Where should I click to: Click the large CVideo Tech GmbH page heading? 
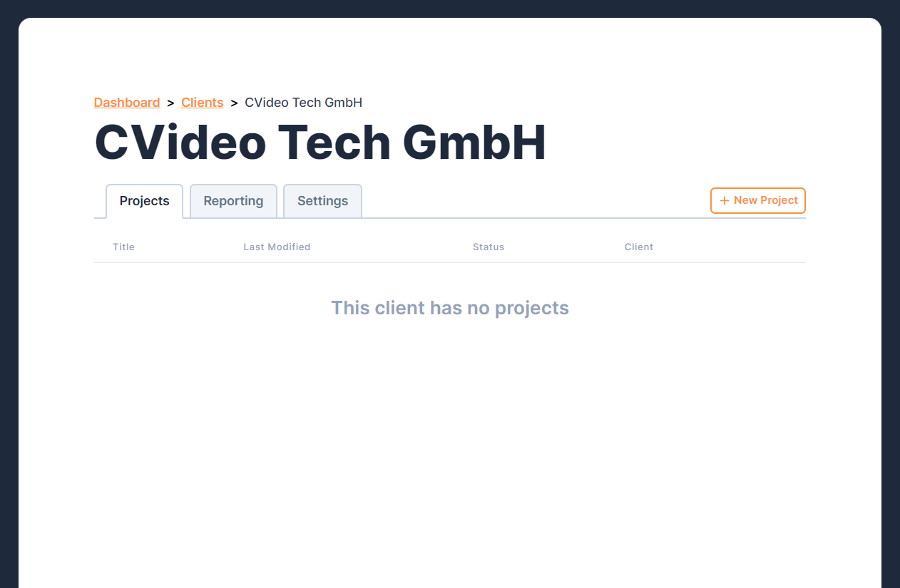tap(320, 143)
